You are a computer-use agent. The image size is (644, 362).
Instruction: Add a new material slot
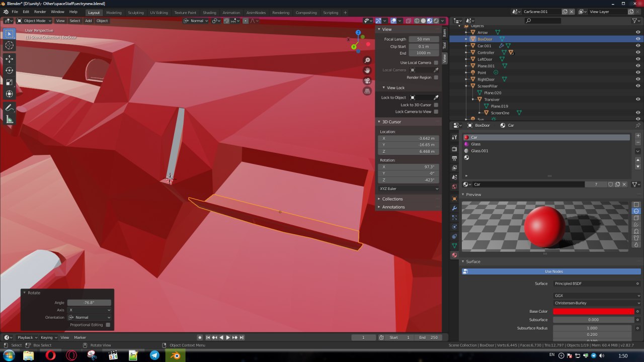click(x=638, y=136)
